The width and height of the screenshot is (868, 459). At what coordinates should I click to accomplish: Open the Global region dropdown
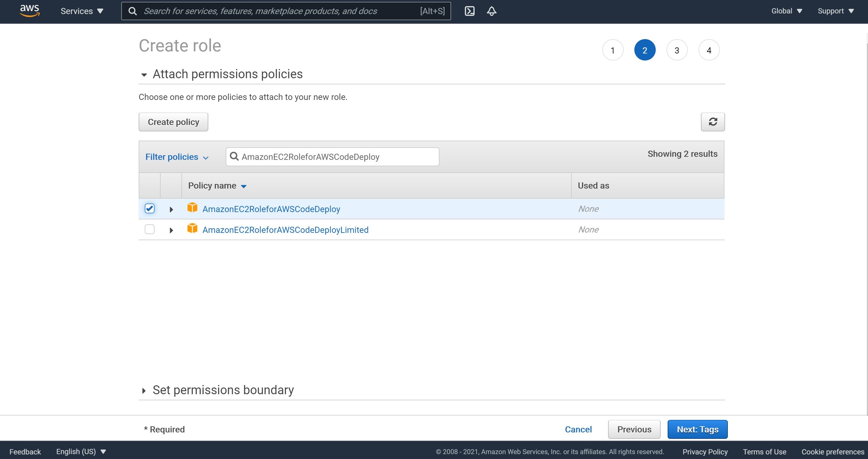pos(787,11)
